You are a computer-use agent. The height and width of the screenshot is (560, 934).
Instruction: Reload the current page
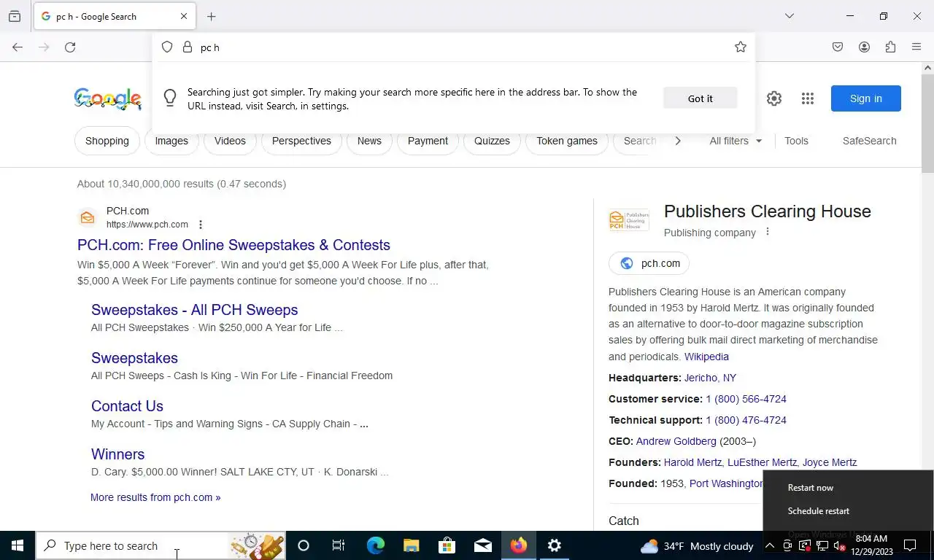(70, 47)
